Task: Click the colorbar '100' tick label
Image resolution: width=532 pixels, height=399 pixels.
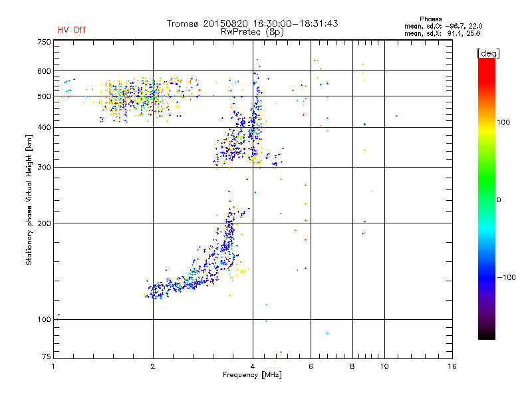Action: (503, 122)
